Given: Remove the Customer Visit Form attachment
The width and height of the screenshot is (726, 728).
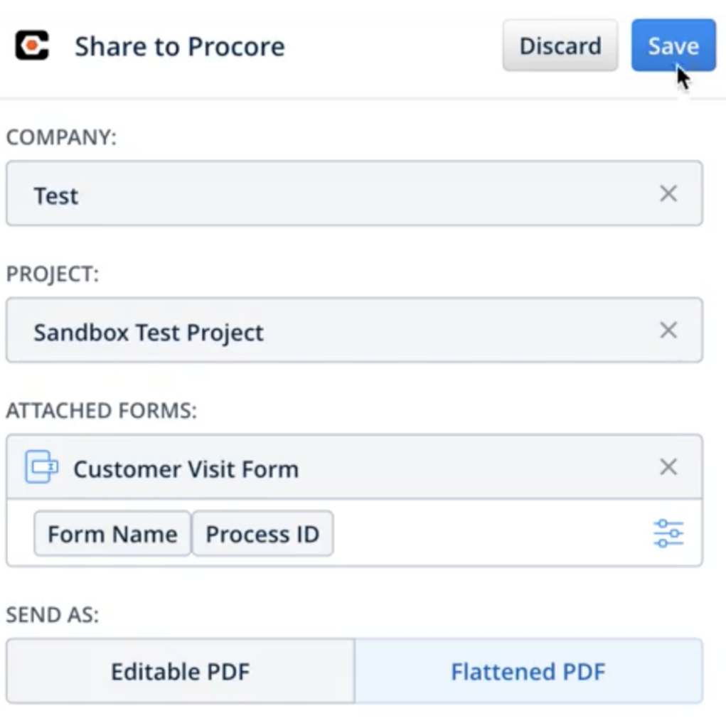Looking at the screenshot, I should tap(668, 467).
